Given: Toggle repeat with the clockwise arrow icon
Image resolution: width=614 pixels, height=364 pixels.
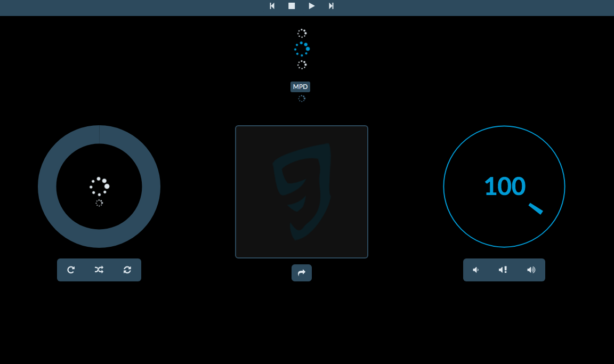Looking at the screenshot, I should coord(71,270).
